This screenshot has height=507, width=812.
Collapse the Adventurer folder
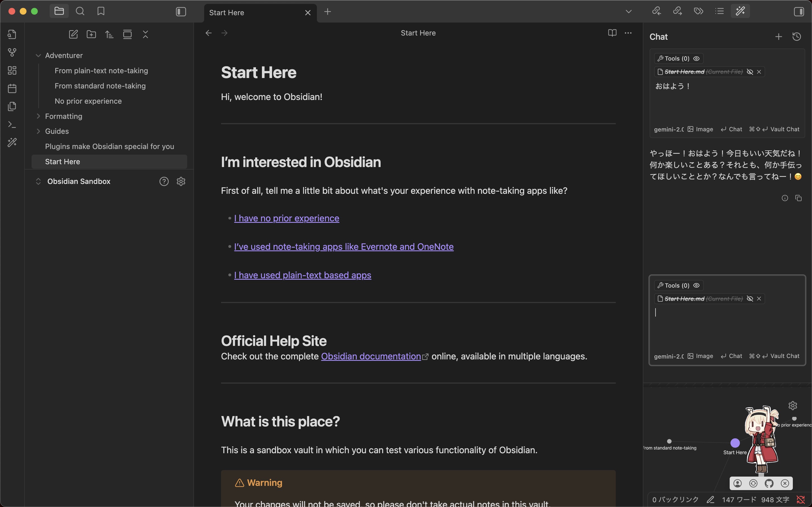[38, 55]
